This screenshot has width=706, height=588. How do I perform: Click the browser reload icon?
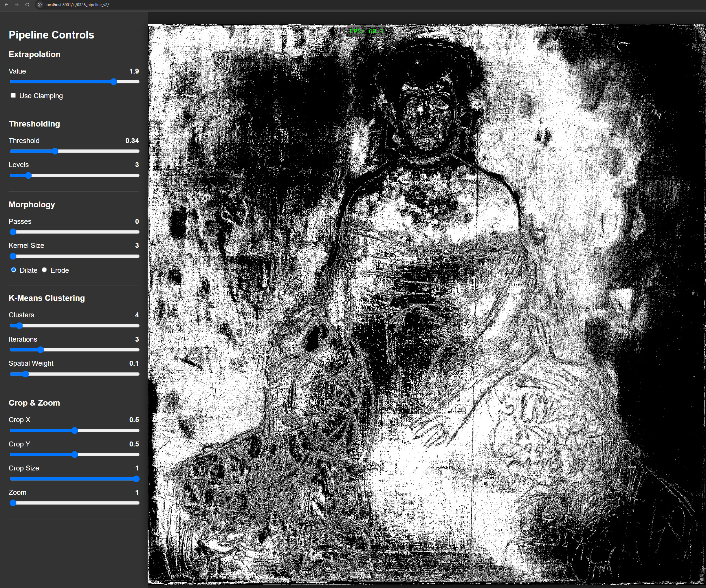(x=27, y=5)
